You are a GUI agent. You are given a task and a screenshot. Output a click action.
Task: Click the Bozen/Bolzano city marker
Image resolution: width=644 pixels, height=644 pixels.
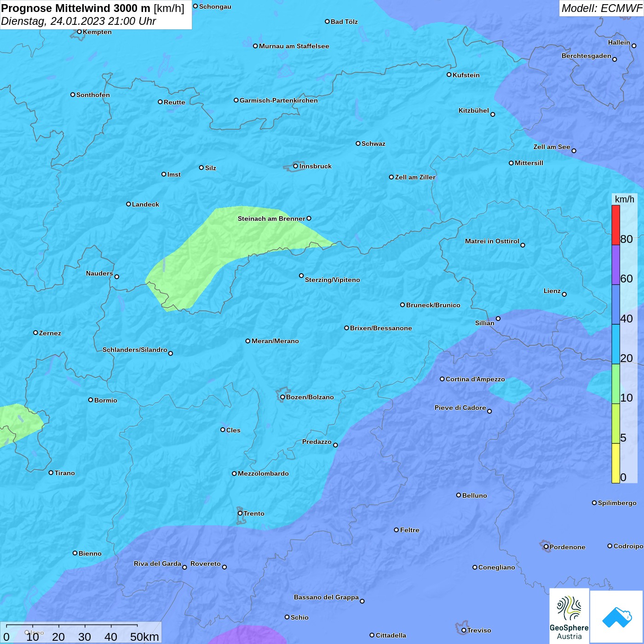(282, 397)
